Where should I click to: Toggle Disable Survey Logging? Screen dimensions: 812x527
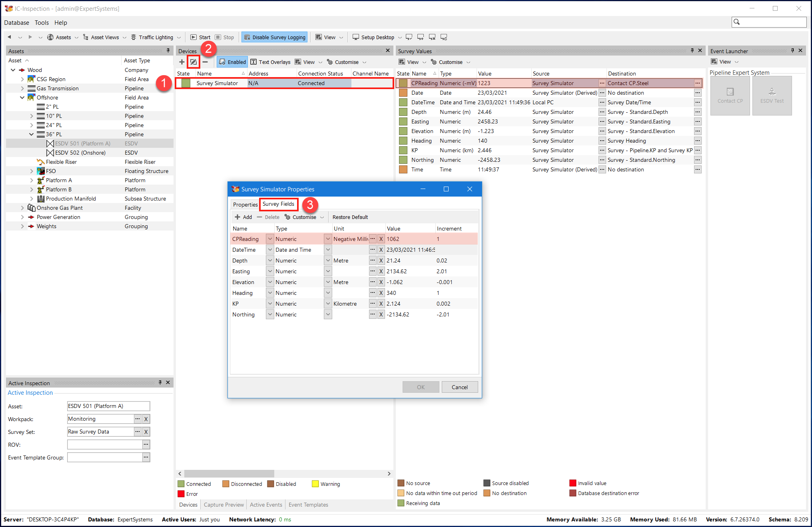274,37
